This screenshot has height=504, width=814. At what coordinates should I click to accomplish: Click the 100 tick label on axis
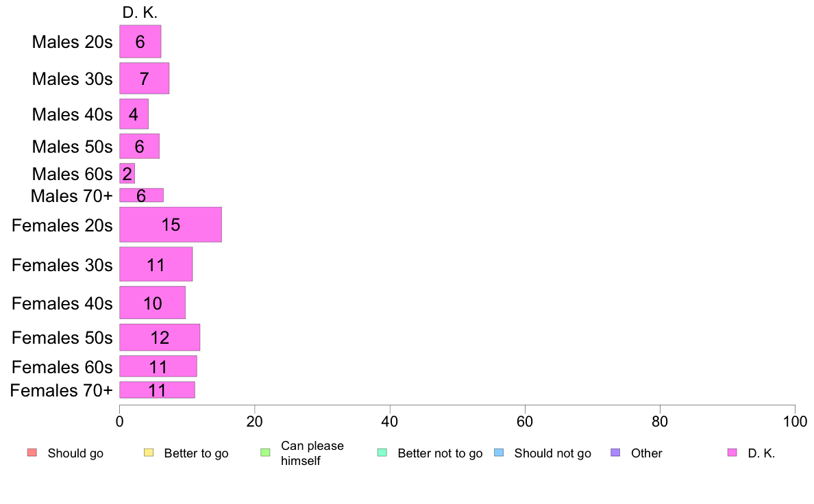[795, 421]
